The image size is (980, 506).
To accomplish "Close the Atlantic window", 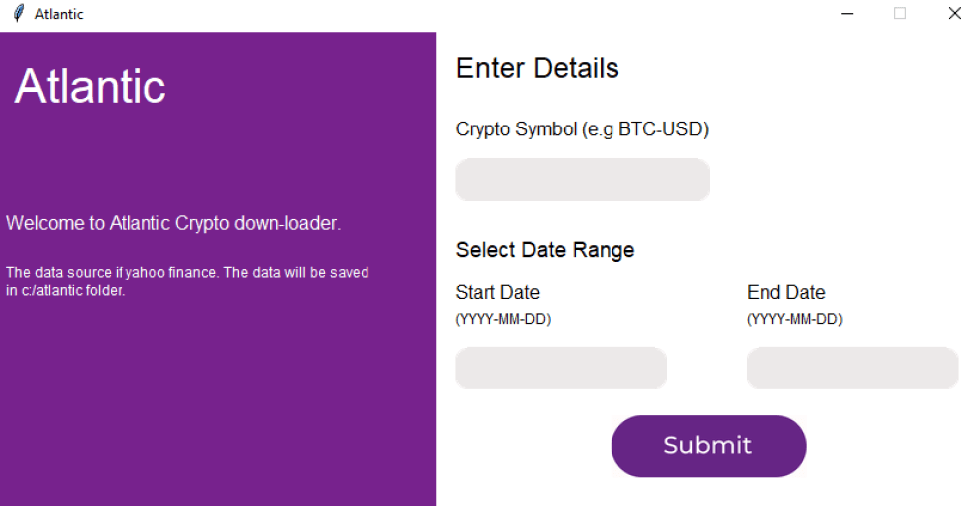I will click(954, 13).
